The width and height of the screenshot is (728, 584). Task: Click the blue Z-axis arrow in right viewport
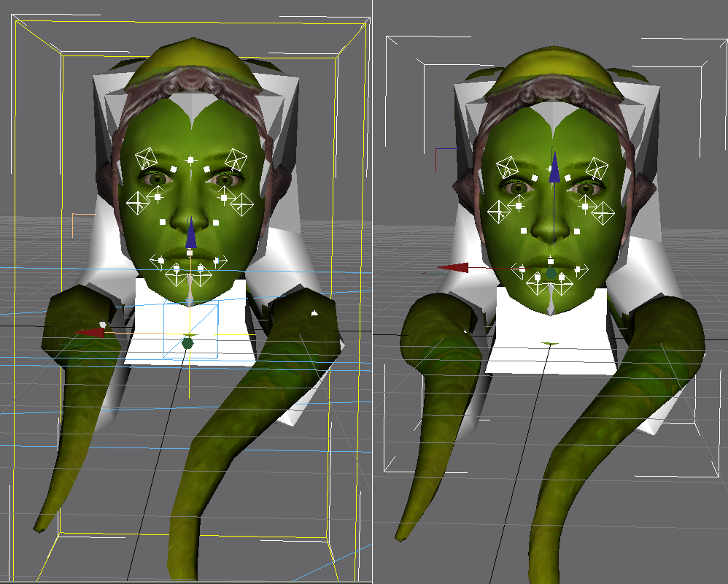554,168
